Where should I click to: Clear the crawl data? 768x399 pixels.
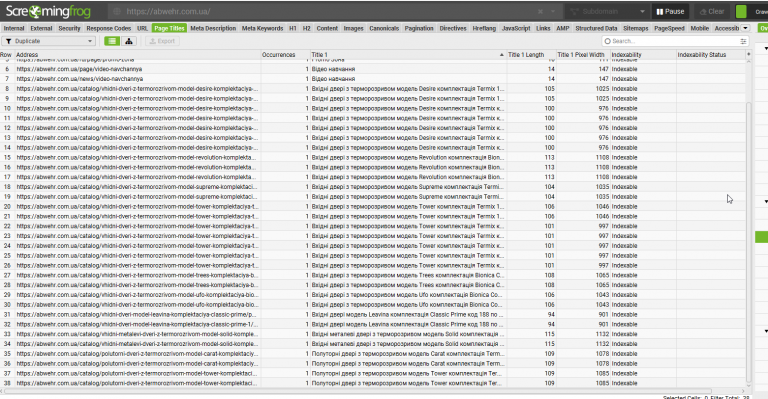tap(712, 11)
